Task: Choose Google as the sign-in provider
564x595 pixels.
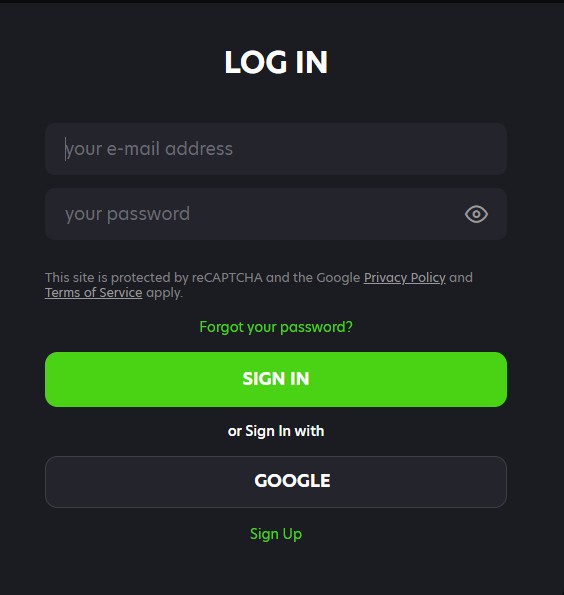Action: [276, 482]
